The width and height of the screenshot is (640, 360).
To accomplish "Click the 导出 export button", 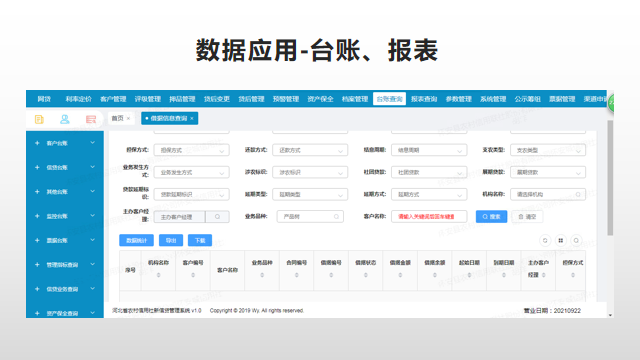I will click(171, 240).
